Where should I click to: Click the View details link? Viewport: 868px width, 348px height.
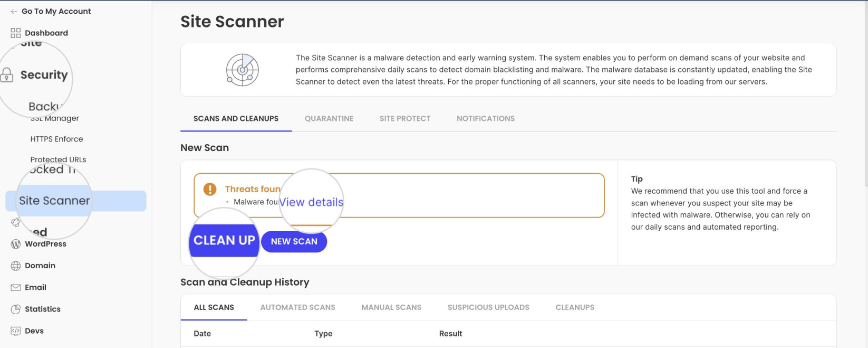[x=311, y=202]
